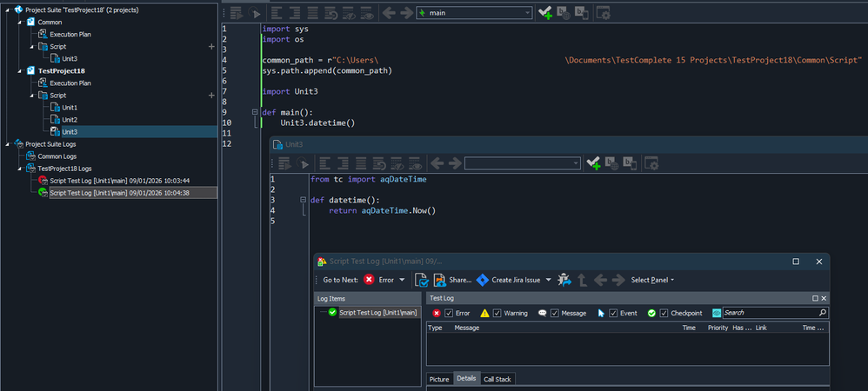Uncheck the Error filter checkbox
This screenshot has height=391, width=868.
449,313
